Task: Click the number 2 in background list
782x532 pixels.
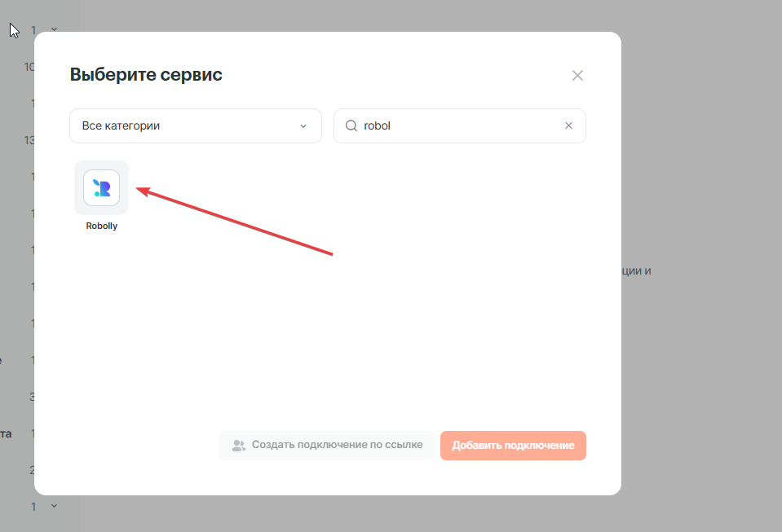Action: 33,470
